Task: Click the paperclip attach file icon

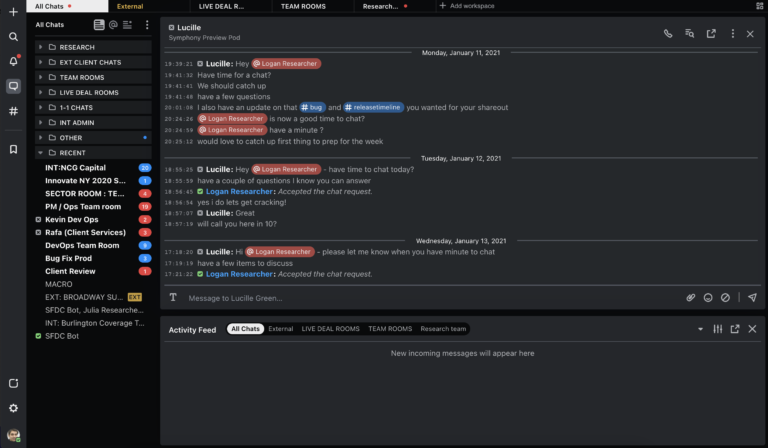Action: click(x=690, y=297)
